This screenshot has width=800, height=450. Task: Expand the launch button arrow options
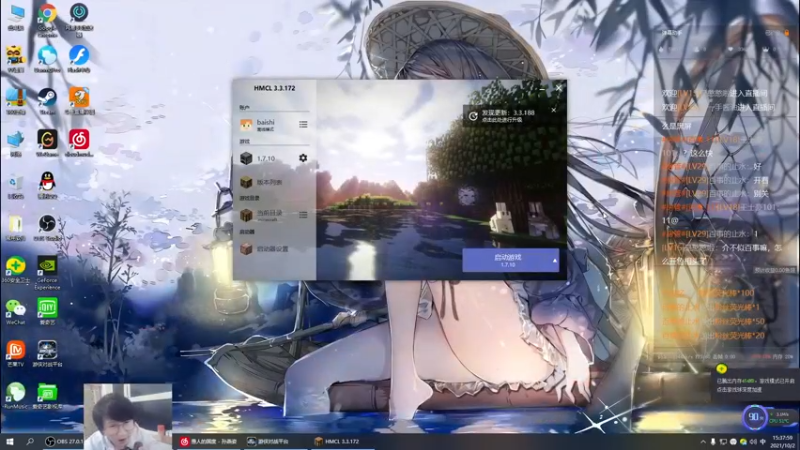(555, 261)
